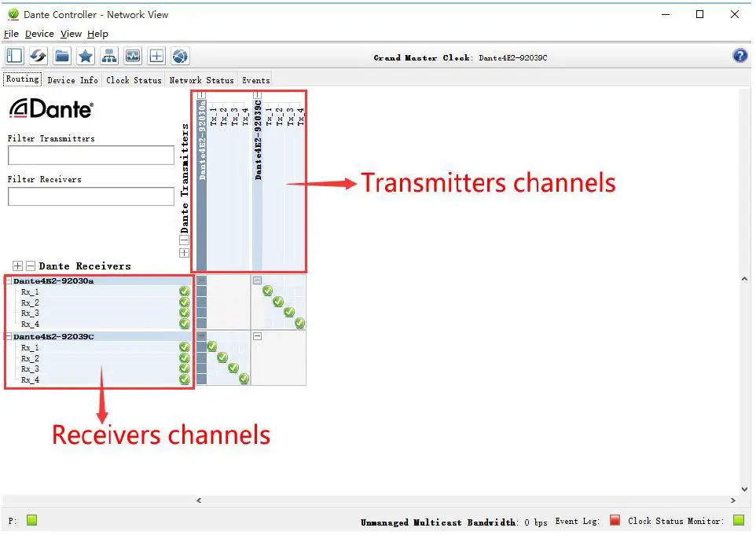The width and height of the screenshot is (756, 535).
Task: Open the Device menu
Action: click(39, 34)
